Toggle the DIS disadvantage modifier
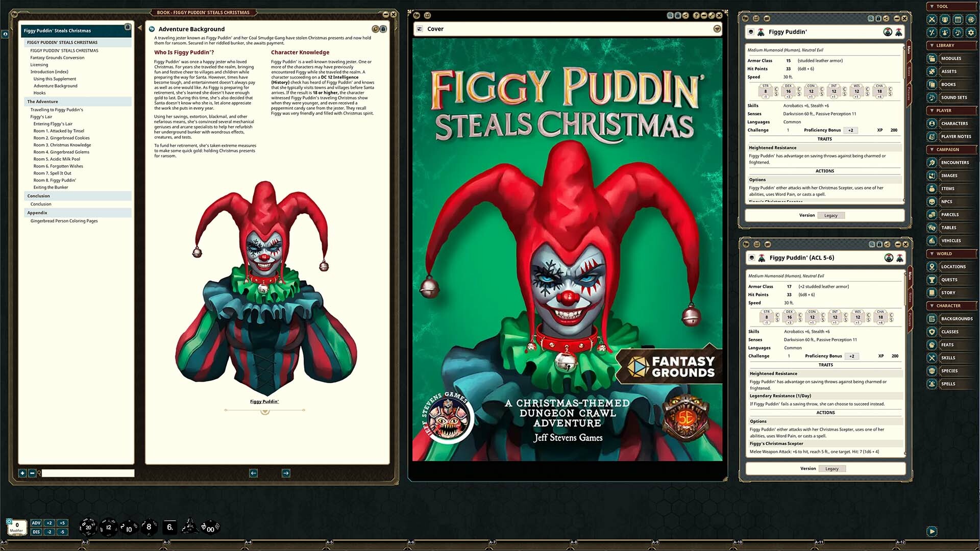980x551 pixels. tap(36, 532)
